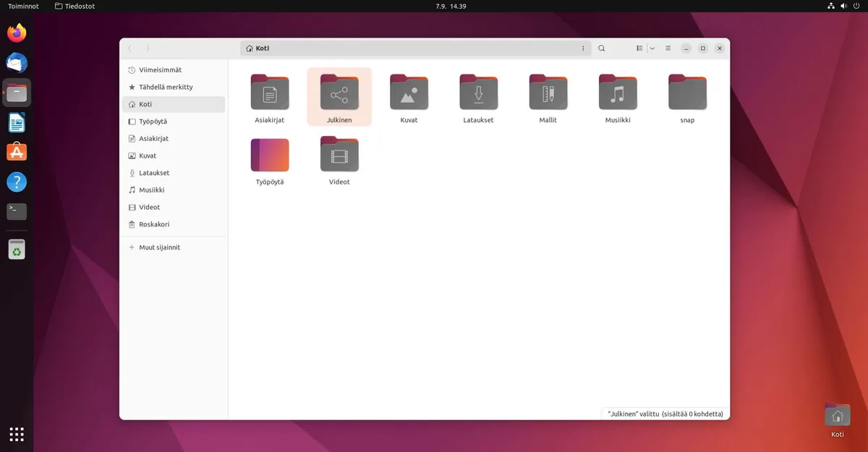Minimize the Files window

click(686, 48)
